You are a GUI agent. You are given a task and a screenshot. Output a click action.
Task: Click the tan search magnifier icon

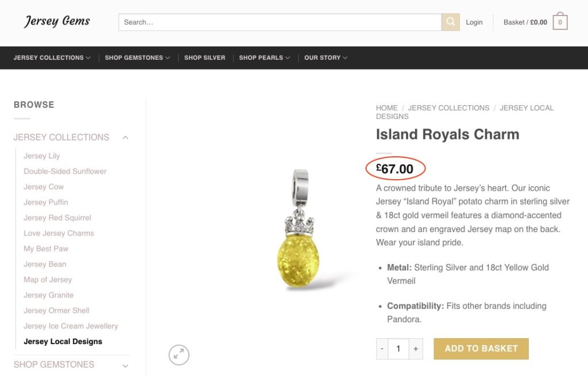(450, 22)
